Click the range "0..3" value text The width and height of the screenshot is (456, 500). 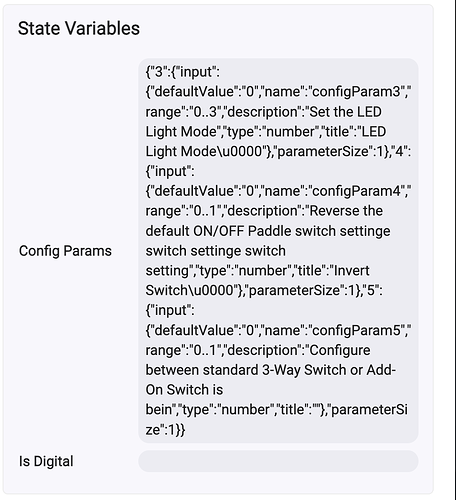[x=206, y=112]
